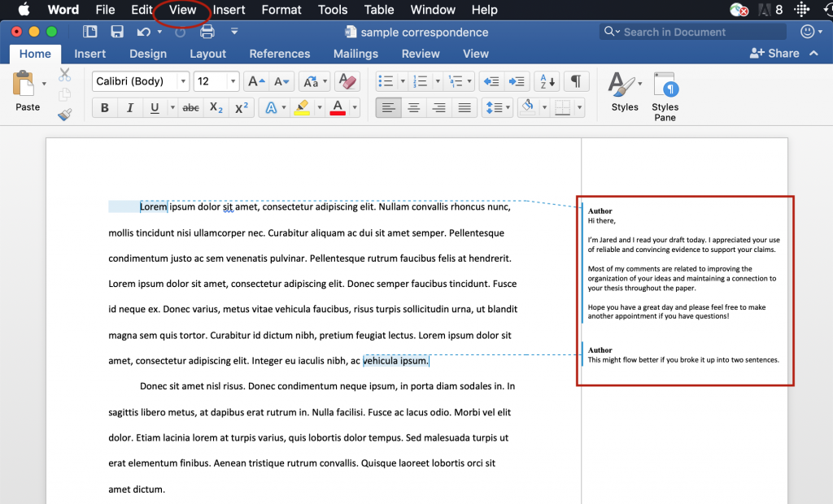Open the Tools menu
This screenshot has height=504, width=833.
[x=332, y=10]
